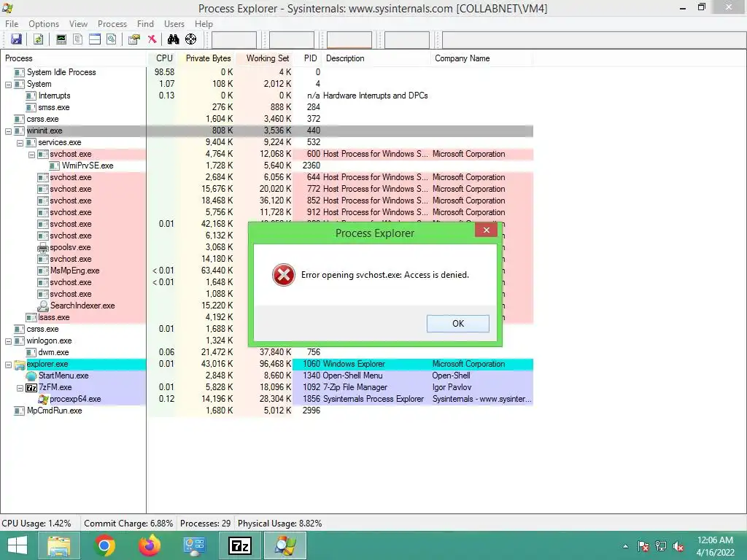Click the StartMenu.exe globe icon
The height and width of the screenshot is (560, 747).
pyautogui.click(x=31, y=376)
